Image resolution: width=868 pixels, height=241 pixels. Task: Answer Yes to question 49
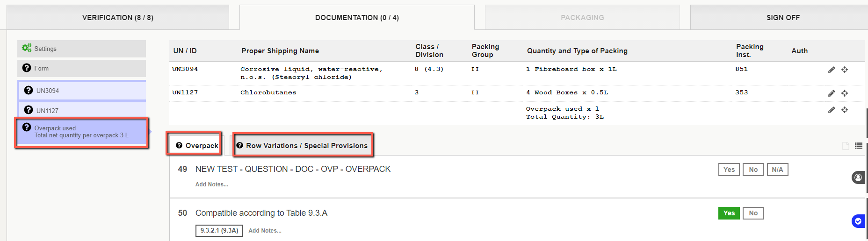click(x=729, y=170)
